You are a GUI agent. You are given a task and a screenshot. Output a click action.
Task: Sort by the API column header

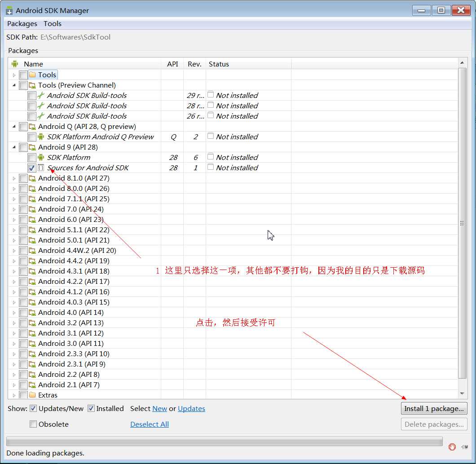172,64
